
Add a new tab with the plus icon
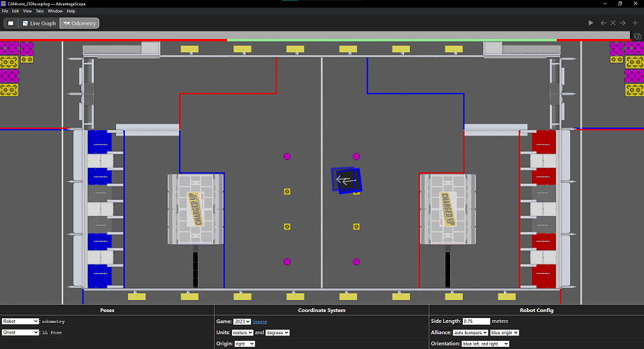coord(635,23)
